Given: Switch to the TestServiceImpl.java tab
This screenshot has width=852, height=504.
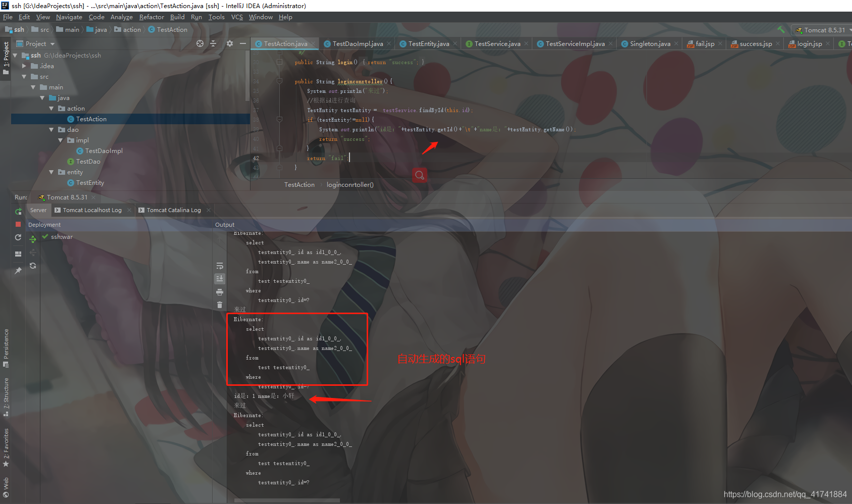Looking at the screenshot, I should pyautogui.click(x=575, y=44).
